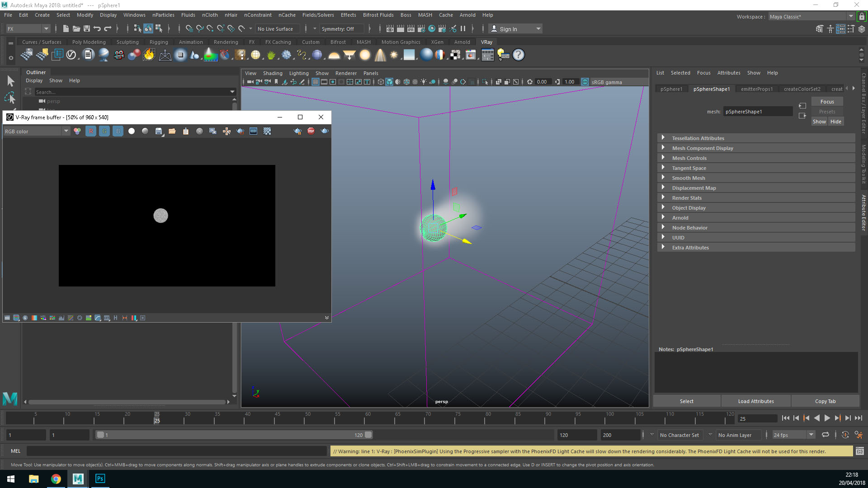Toggle the playback loop control
Screen dimensions: 868x488
825,435
